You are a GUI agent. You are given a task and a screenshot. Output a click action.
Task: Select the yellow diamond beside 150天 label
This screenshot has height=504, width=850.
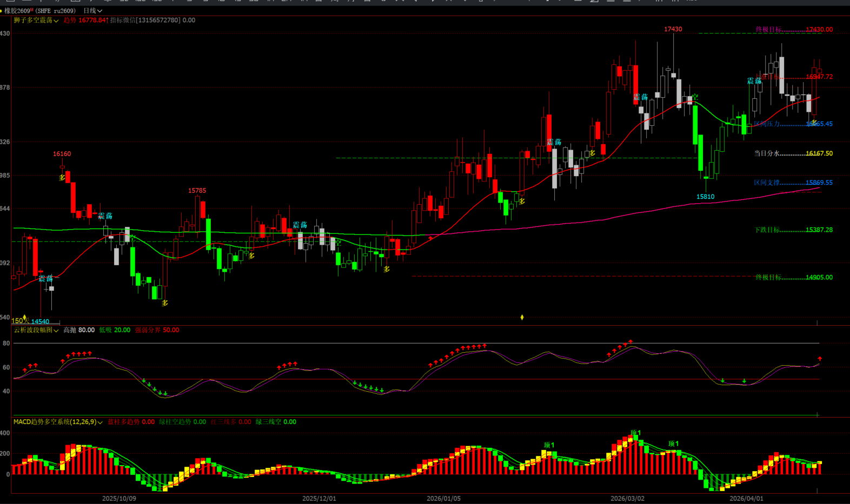coord(24,318)
